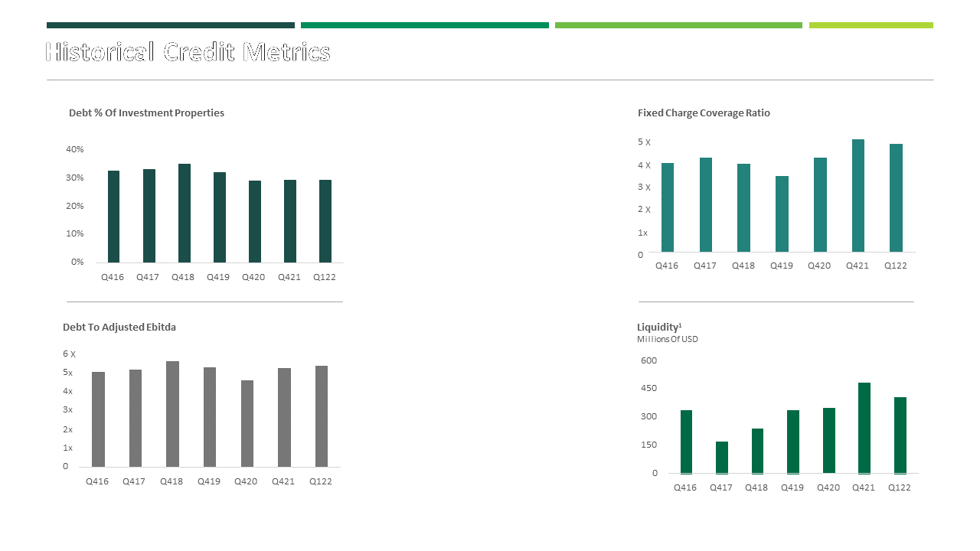The height and width of the screenshot is (551, 980).
Task: Click the "600" label on the Liquidity axis
Action: click(649, 360)
